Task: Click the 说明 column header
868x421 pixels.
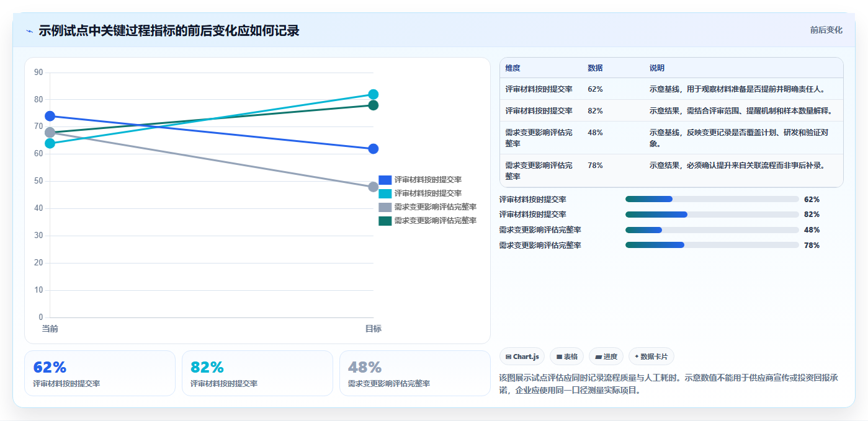Action: [x=657, y=68]
